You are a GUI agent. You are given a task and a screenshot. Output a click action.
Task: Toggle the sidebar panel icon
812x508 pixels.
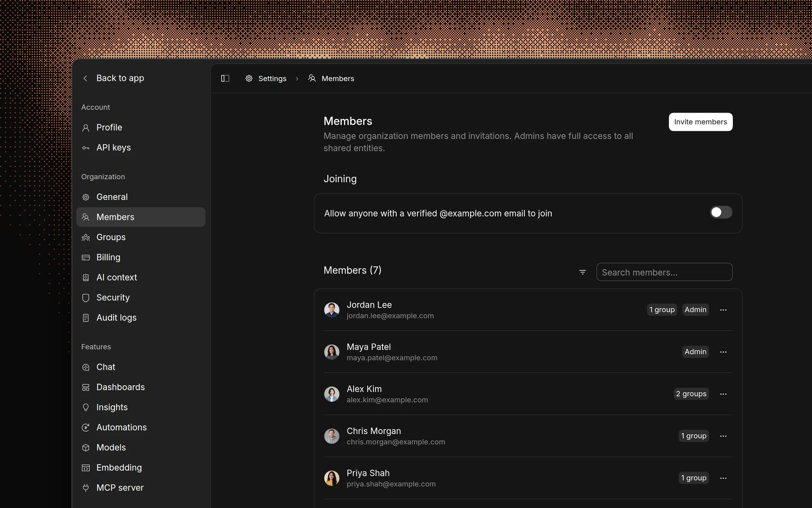click(x=225, y=78)
